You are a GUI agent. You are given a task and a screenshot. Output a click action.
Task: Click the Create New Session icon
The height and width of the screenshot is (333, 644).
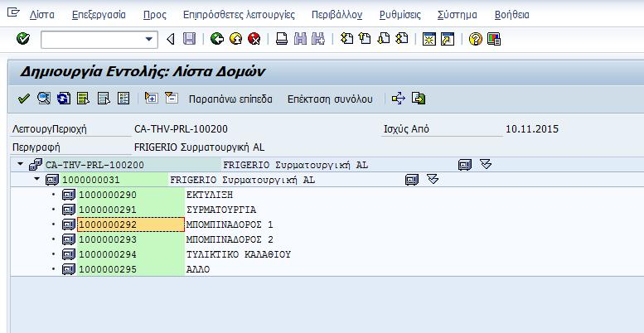click(x=429, y=39)
